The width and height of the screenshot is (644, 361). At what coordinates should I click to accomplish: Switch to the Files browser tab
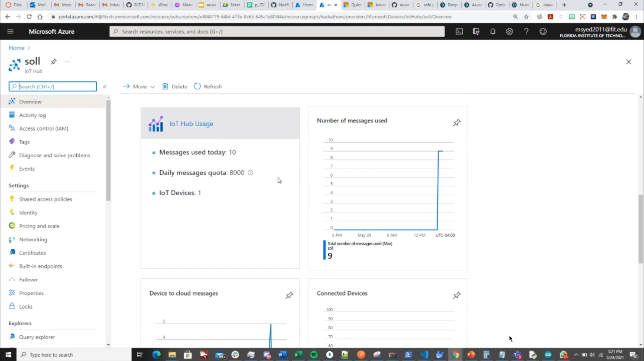[14, 5]
